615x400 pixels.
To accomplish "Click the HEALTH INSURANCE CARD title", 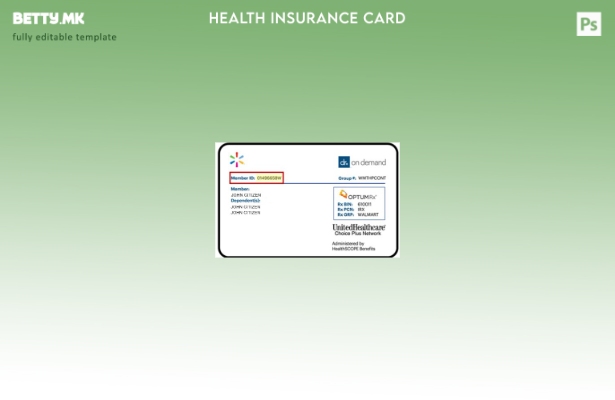I will (x=307, y=18).
